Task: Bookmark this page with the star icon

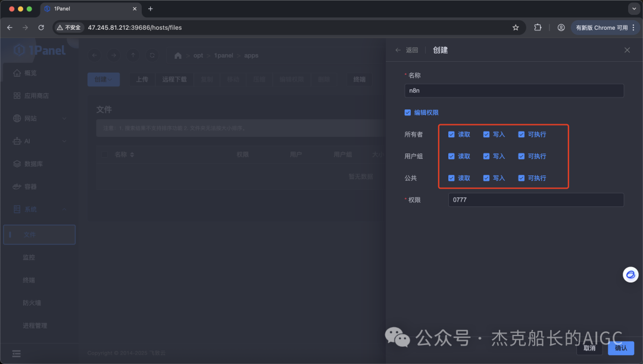Action: pyautogui.click(x=516, y=27)
